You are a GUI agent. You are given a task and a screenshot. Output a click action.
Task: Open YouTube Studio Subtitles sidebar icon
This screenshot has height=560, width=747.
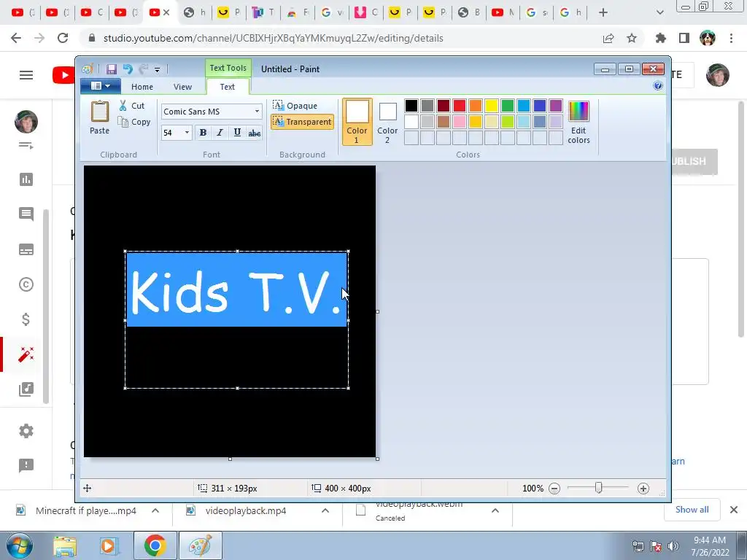tap(26, 249)
